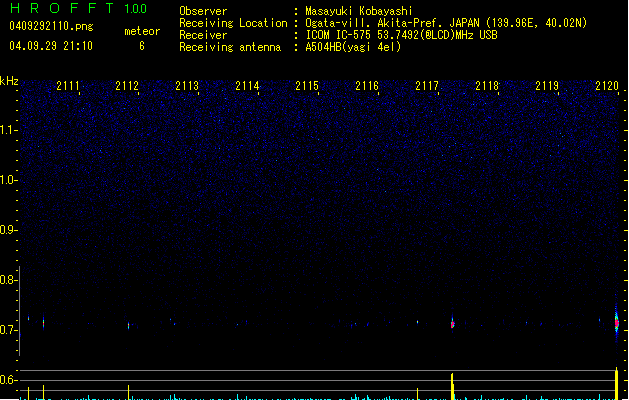Click the 0.8 kHz frequency label

(x=8, y=280)
